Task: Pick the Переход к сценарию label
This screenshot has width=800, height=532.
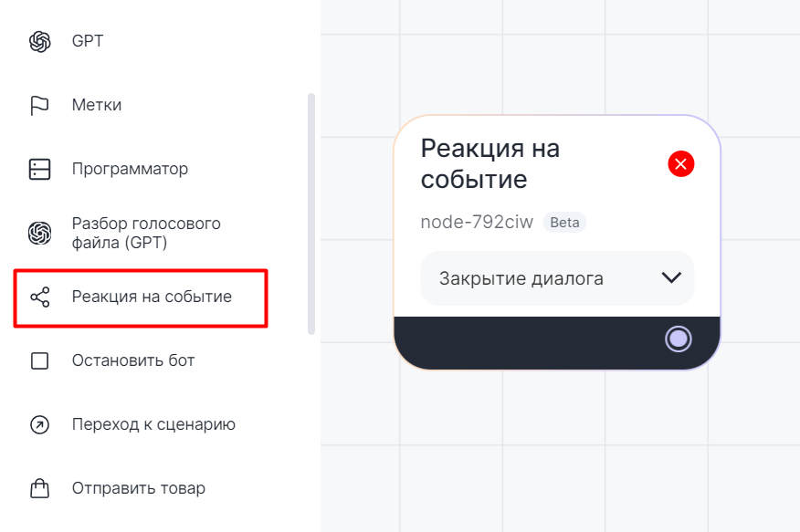Action: pyautogui.click(x=153, y=425)
